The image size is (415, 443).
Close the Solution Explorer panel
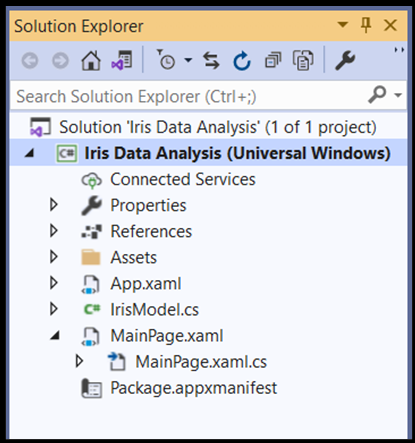390,25
